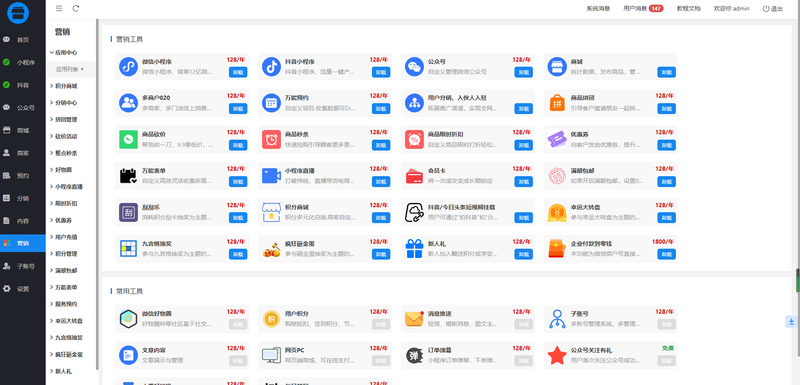Click 卸载 button for 积分商城 card
Image resolution: width=800 pixels, height=385 pixels.
click(381, 218)
